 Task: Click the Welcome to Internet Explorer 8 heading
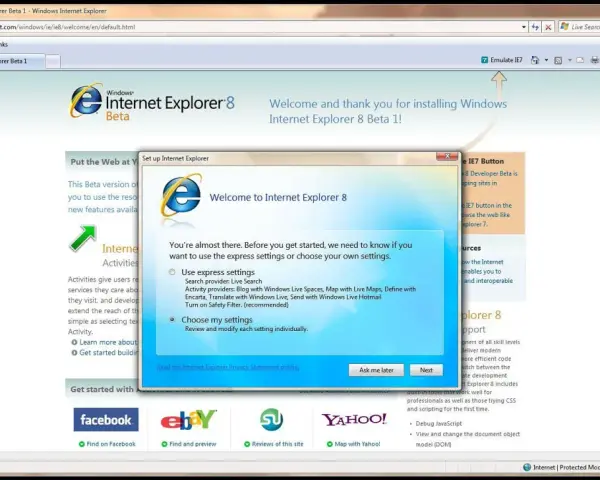coord(278,198)
